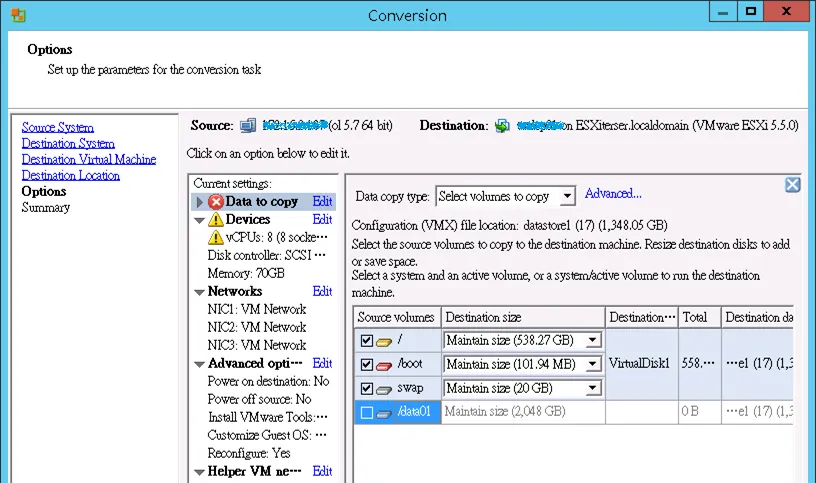Click the Source volumes column header
The height and width of the screenshot is (483, 816).
(397, 317)
